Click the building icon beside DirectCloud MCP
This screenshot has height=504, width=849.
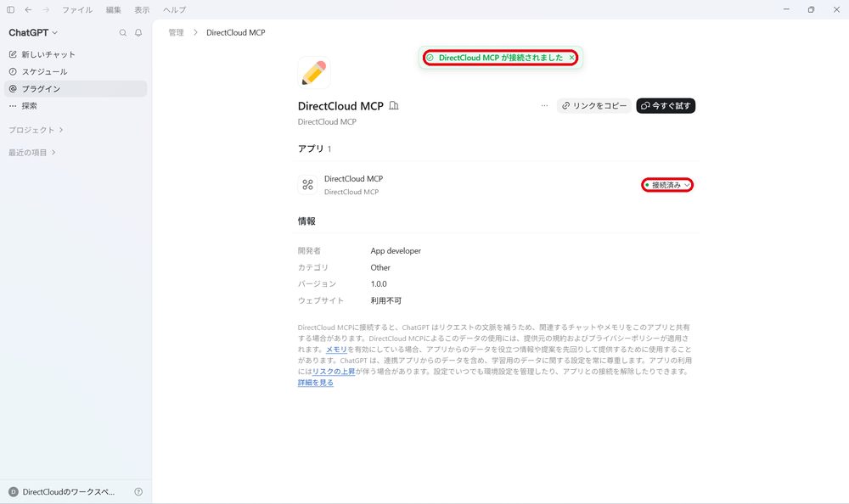(394, 105)
